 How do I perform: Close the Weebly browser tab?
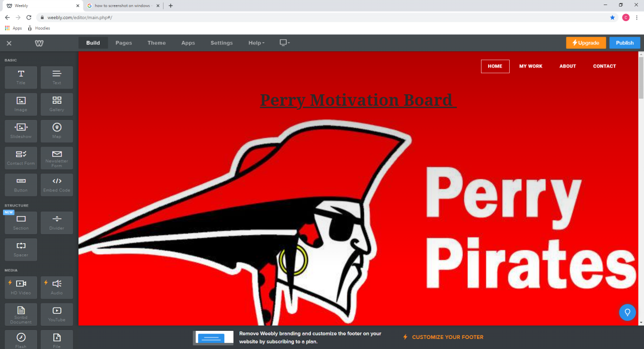click(77, 6)
